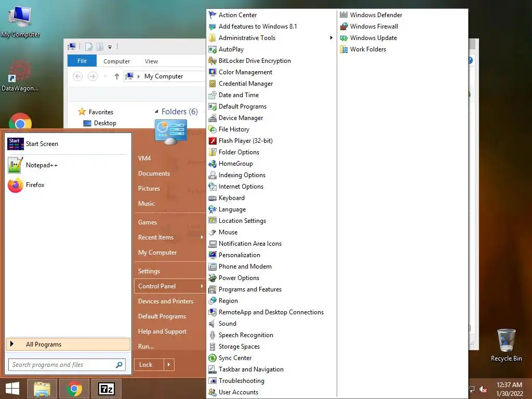The image size is (532, 399).
Task: Select the Language icon
Action: pos(212,209)
